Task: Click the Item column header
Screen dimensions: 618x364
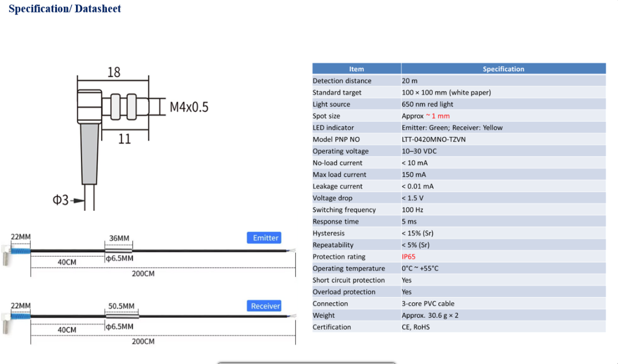Action: [357, 69]
